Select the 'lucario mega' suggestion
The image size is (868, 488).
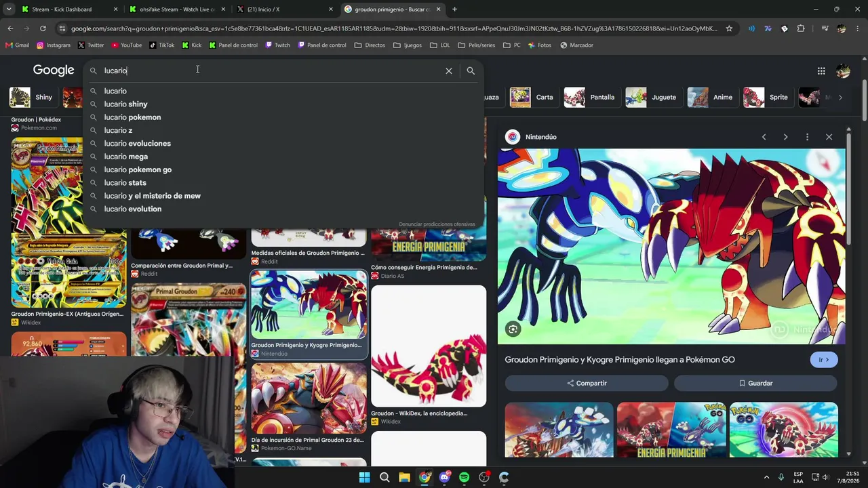click(x=285, y=157)
